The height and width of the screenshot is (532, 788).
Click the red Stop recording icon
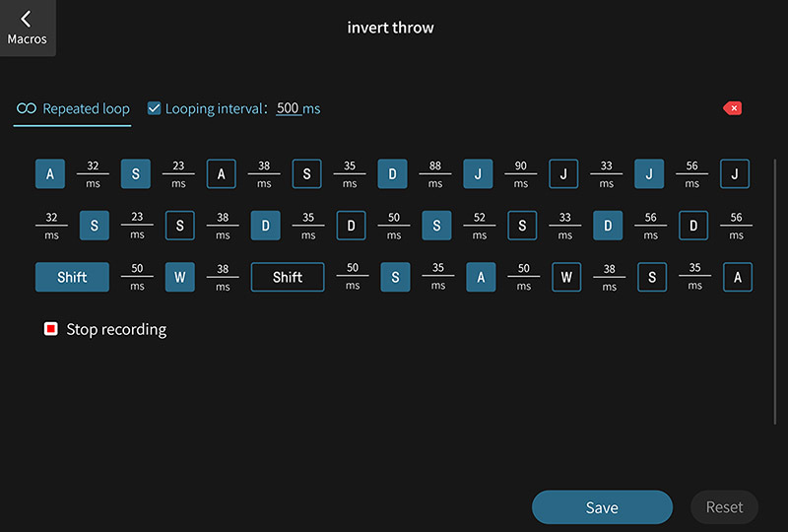point(51,329)
